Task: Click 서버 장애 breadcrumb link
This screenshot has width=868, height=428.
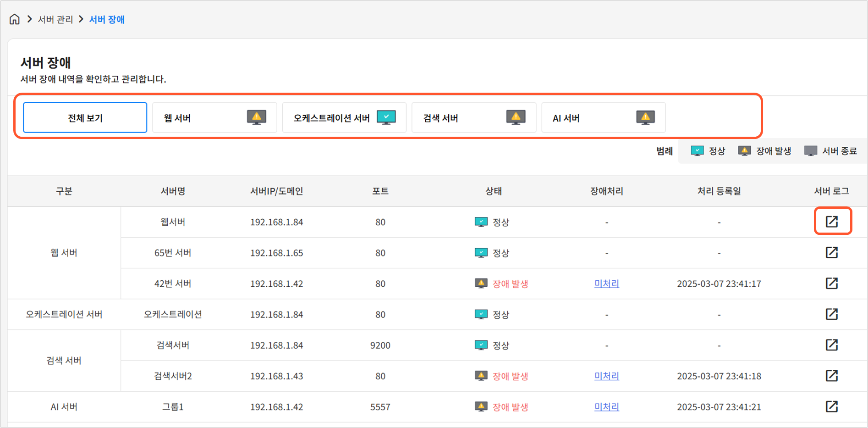Action: [107, 19]
